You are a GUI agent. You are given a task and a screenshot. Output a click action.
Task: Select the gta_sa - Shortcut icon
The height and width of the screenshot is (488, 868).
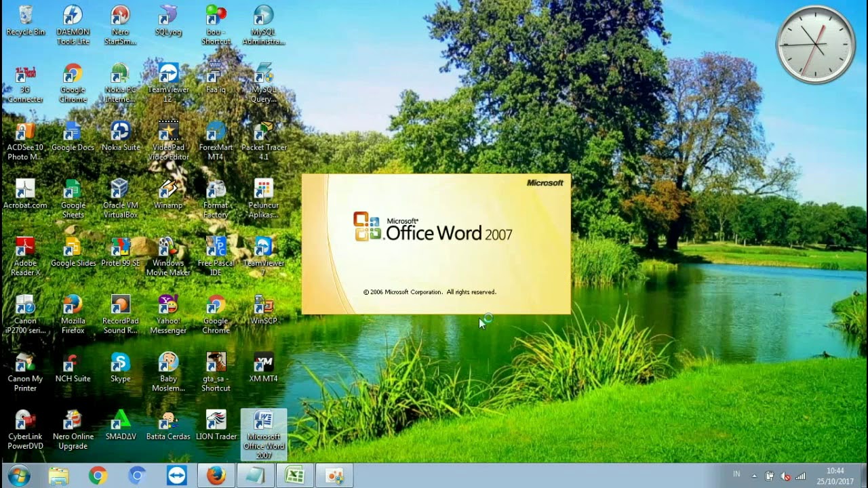click(216, 373)
